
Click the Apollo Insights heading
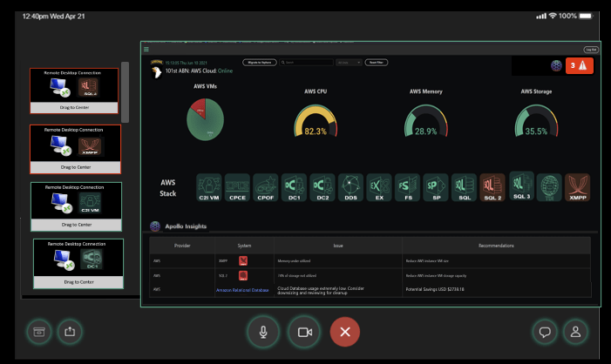click(186, 226)
